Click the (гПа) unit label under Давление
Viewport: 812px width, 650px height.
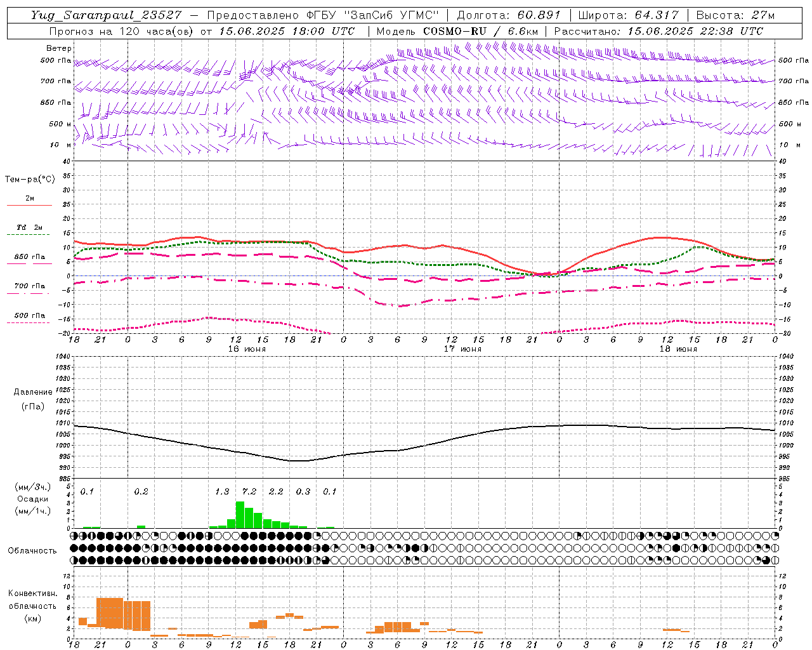pos(33,406)
